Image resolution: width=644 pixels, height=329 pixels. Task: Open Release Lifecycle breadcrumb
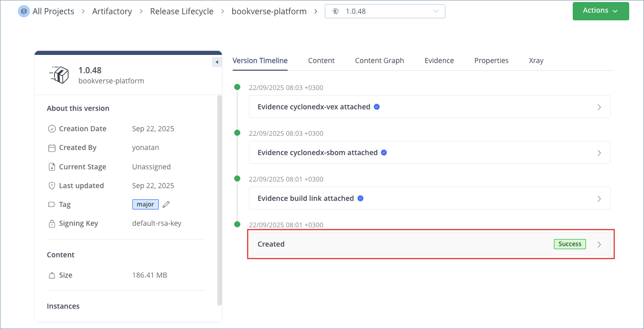[182, 11]
